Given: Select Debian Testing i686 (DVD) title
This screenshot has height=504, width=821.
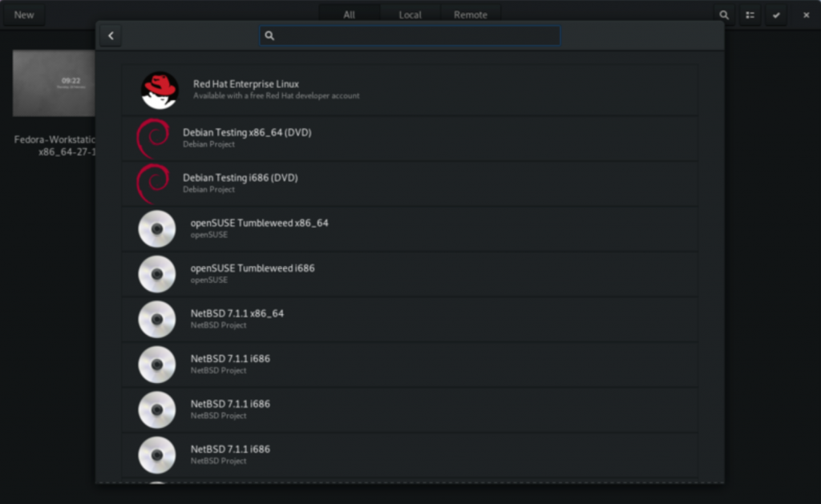Looking at the screenshot, I should pyautogui.click(x=241, y=177).
